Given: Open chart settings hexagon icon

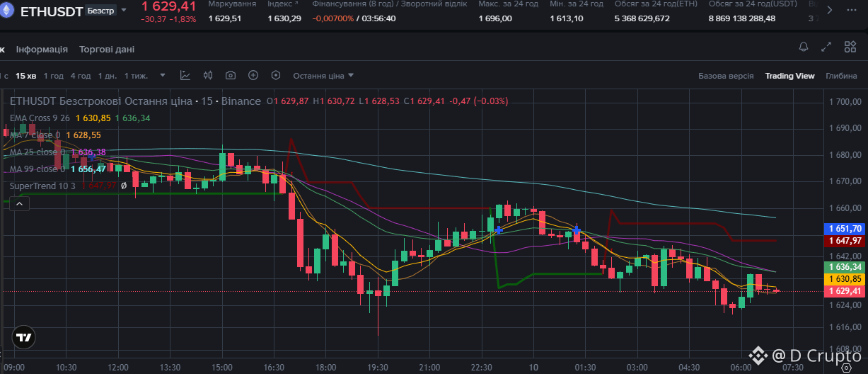Looking at the screenshot, I should pyautogui.click(x=276, y=75).
